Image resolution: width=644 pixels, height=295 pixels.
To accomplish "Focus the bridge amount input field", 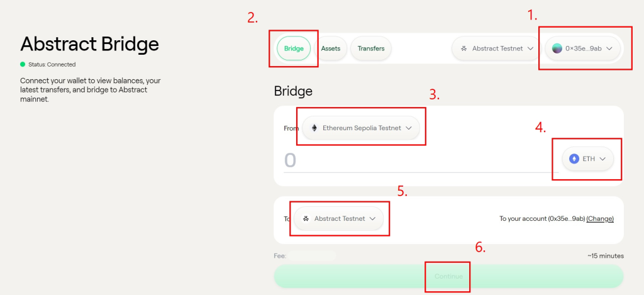I will point(415,160).
